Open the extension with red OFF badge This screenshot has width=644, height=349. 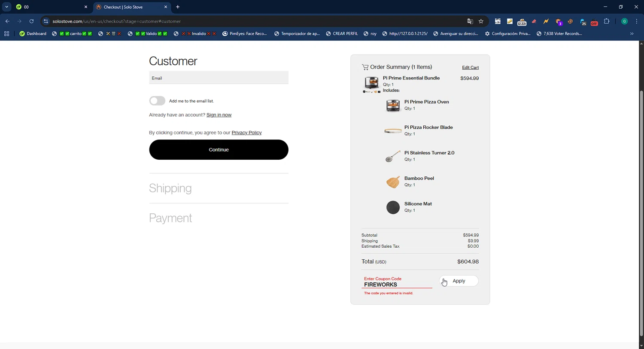(x=594, y=21)
